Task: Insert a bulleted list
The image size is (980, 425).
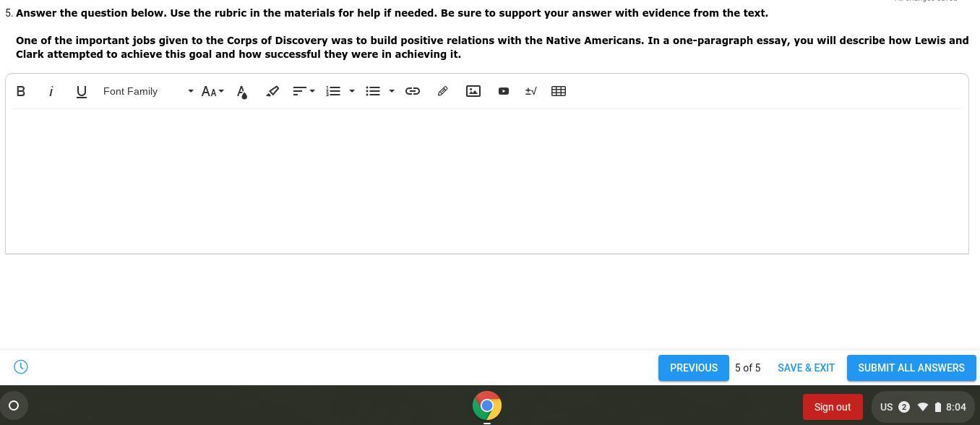Action: (x=373, y=91)
